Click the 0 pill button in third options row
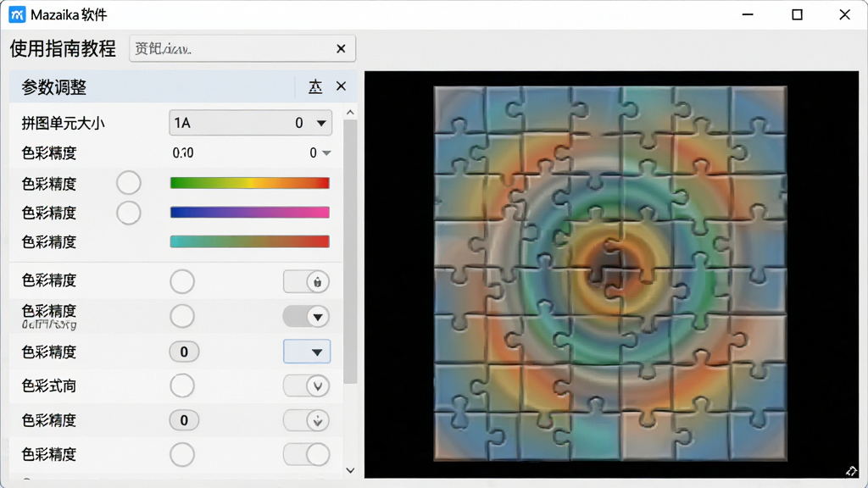Image resolution: width=868 pixels, height=488 pixels. [x=184, y=352]
